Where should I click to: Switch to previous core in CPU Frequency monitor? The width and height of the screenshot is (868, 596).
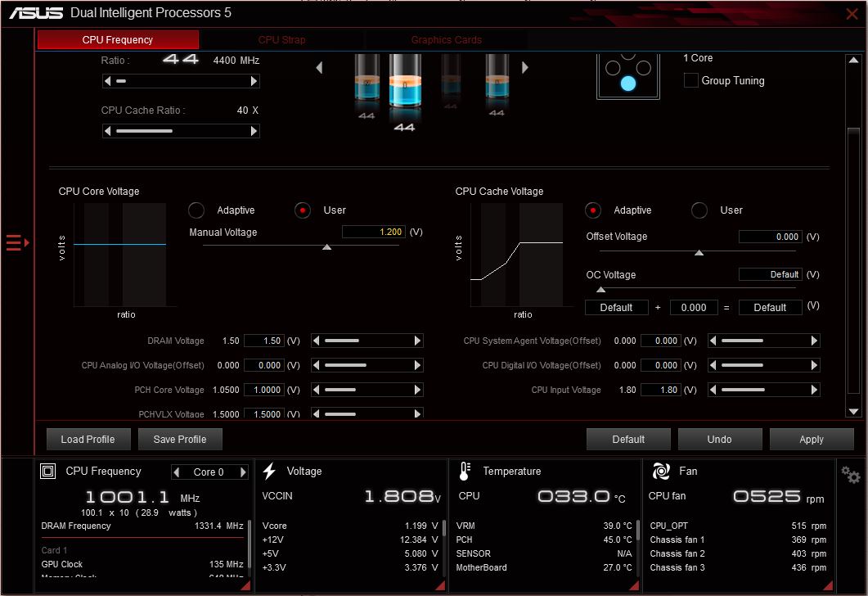pos(177,472)
